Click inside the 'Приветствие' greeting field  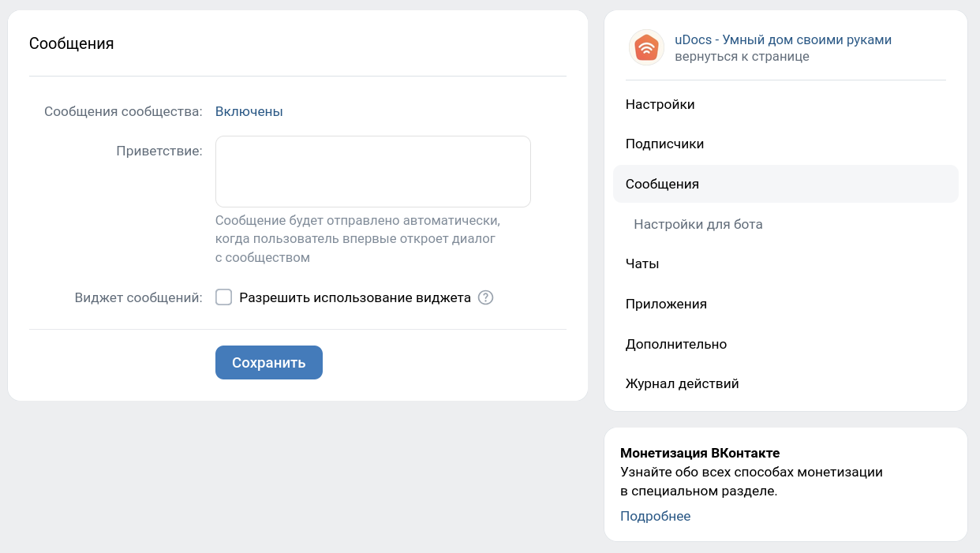tap(372, 170)
